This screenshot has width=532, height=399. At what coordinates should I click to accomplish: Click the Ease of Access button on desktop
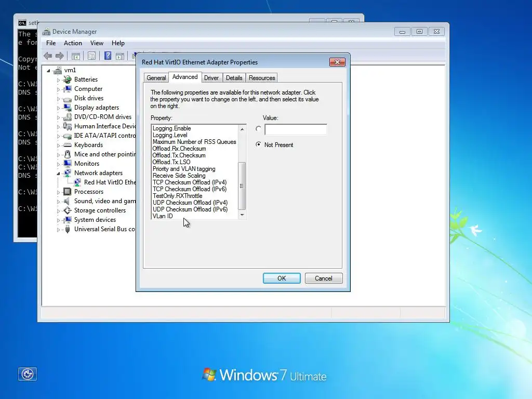coord(28,374)
